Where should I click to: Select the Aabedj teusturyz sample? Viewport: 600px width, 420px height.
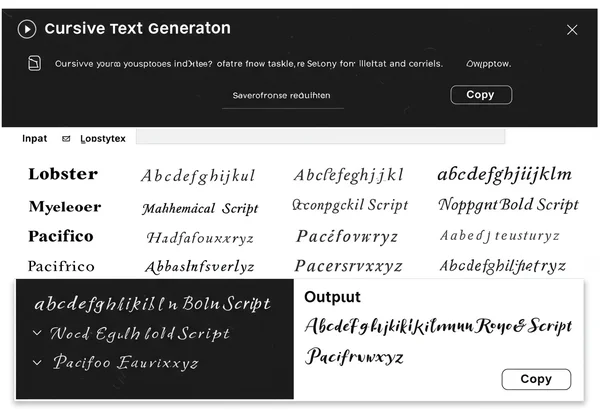(500, 236)
